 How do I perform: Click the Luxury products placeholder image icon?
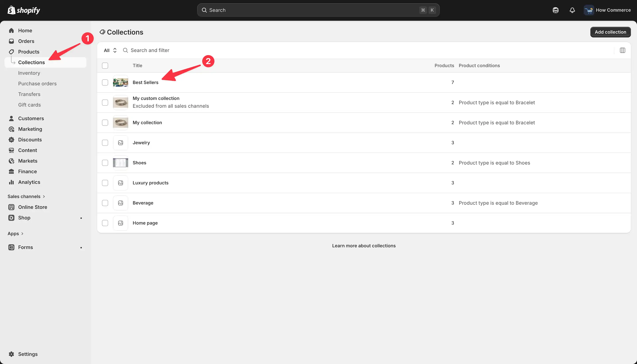pos(121,183)
